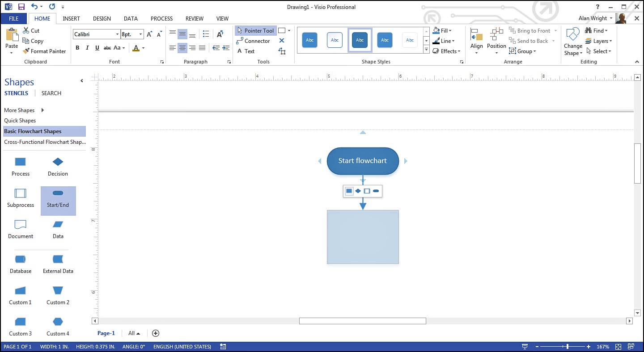
Task: Select the Database stencil shape
Action: click(x=21, y=264)
